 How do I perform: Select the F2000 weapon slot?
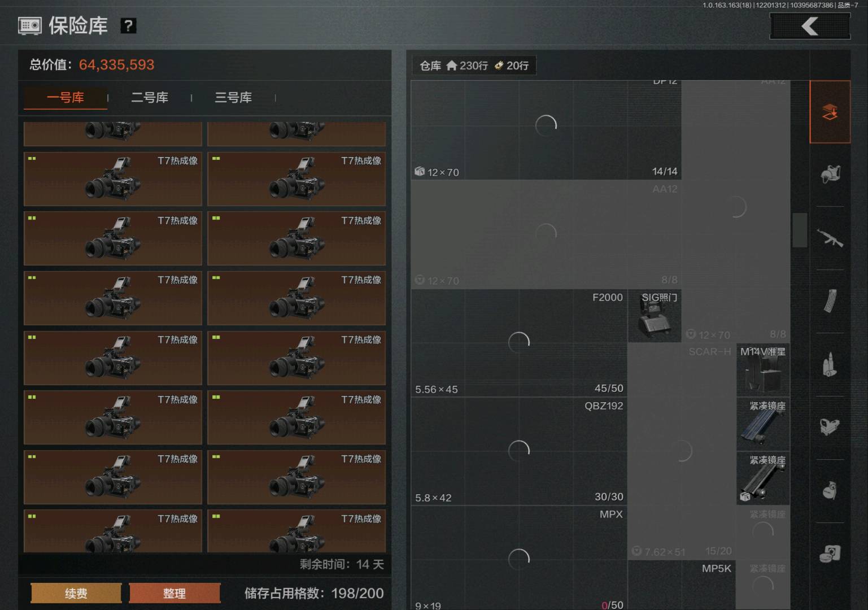pyautogui.click(x=519, y=343)
